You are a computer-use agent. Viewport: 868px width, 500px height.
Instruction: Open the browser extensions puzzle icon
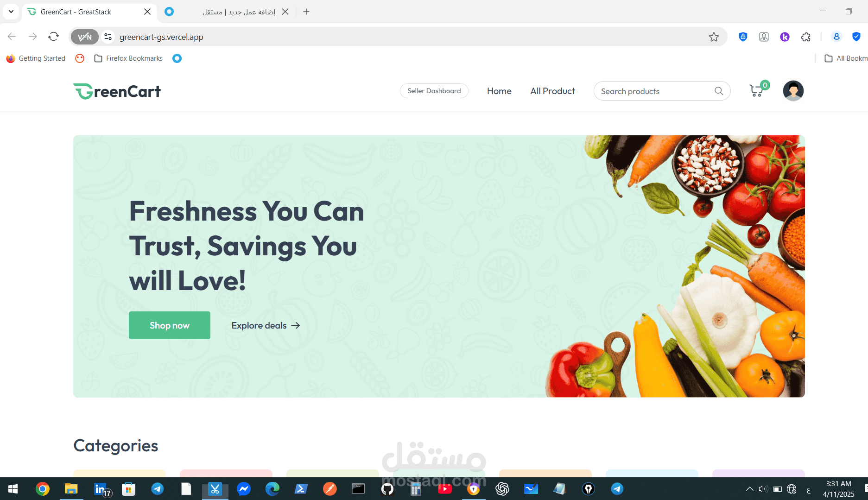(x=805, y=37)
